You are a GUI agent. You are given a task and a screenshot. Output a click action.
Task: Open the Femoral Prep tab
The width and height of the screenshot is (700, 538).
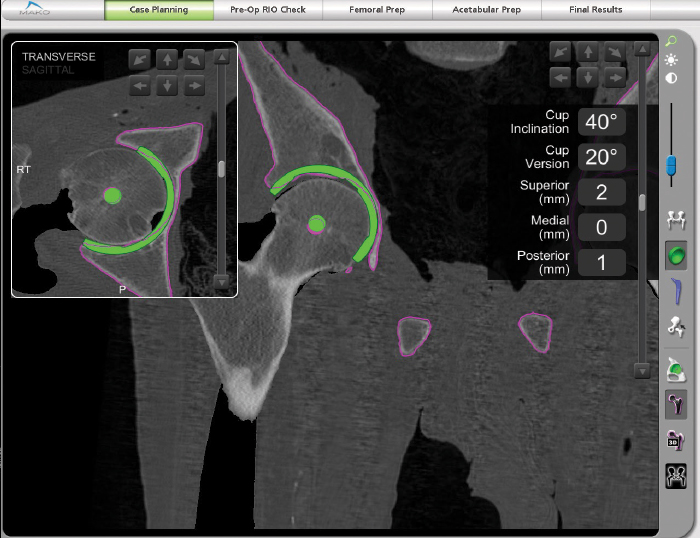coord(378,10)
